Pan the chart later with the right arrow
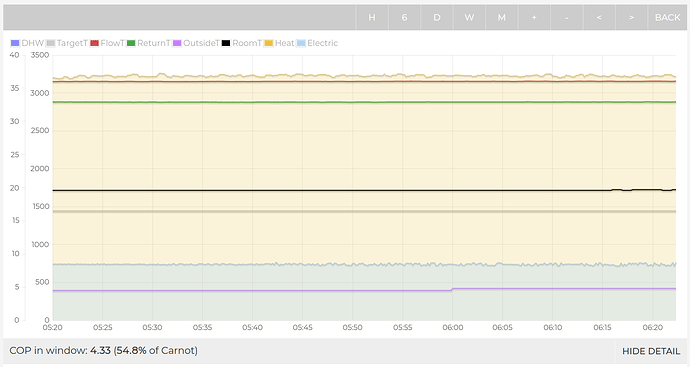This screenshot has width=690, height=367. pyautogui.click(x=631, y=18)
